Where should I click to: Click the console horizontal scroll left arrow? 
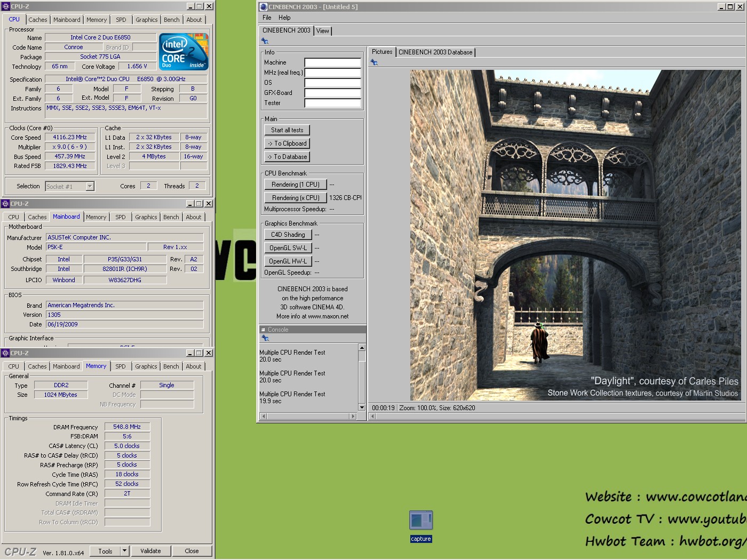(263, 416)
